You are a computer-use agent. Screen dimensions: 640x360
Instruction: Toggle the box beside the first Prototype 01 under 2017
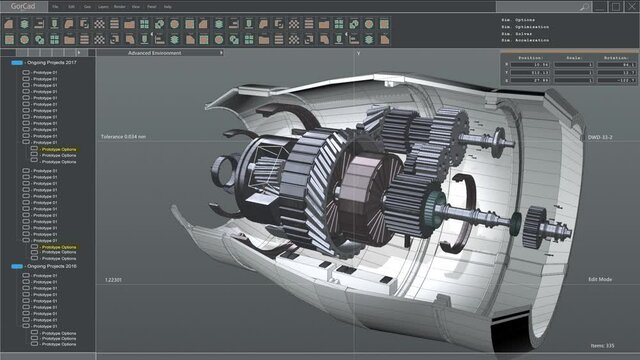point(26,73)
